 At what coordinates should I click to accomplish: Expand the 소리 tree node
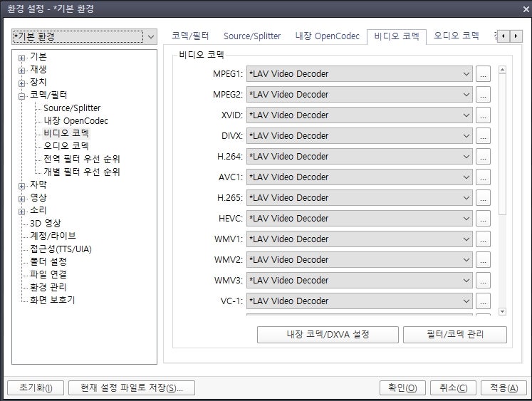pos(21,212)
